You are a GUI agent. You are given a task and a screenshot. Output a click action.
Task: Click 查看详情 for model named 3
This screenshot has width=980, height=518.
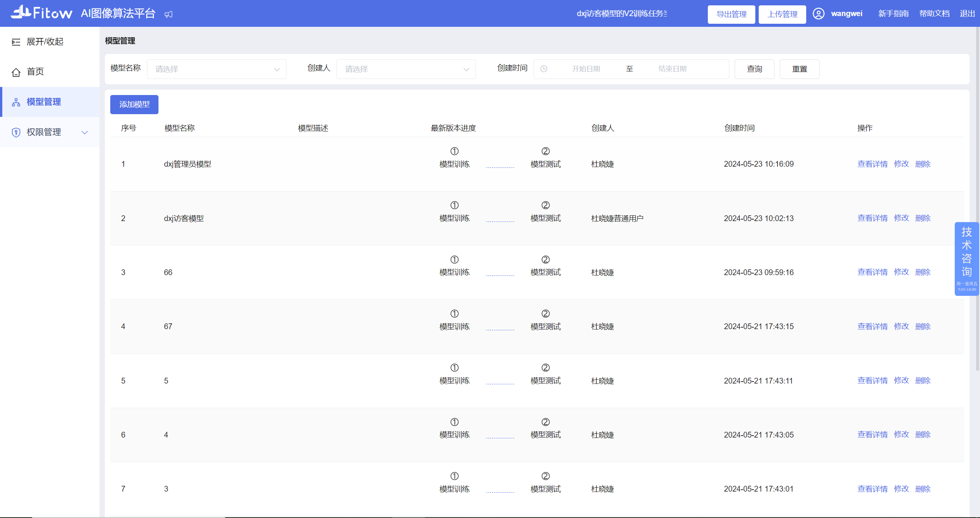pos(872,489)
